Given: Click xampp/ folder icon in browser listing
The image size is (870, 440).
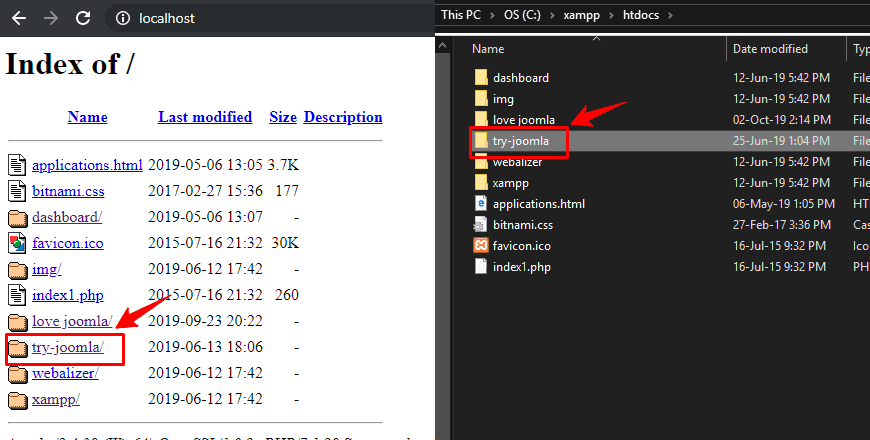Looking at the screenshot, I should (18, 399).
